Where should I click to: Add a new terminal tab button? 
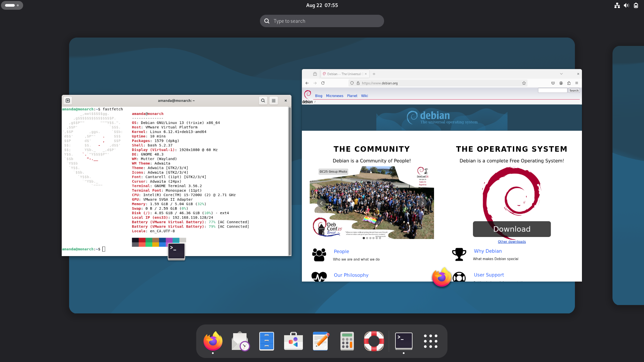(x=68, y=101)
